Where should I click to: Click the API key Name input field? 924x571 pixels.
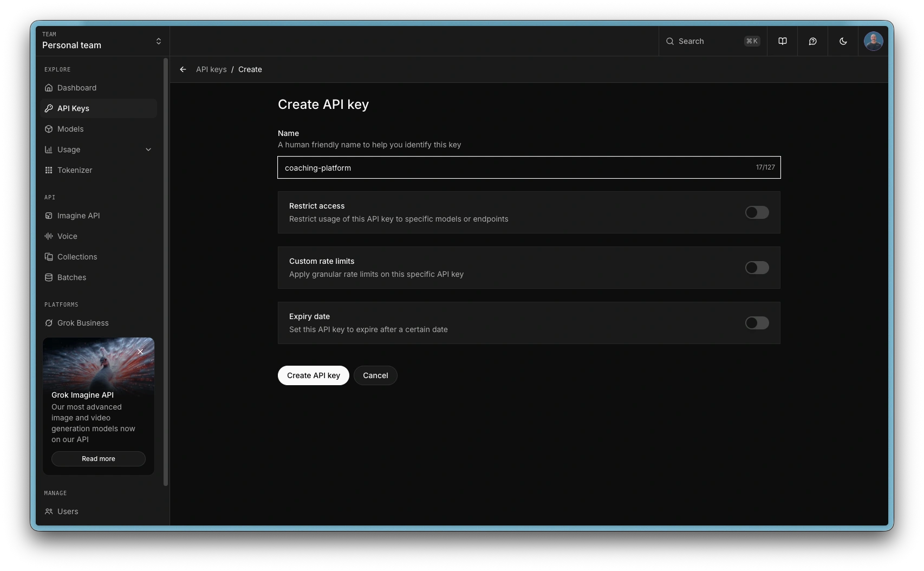tap(515, 168)
